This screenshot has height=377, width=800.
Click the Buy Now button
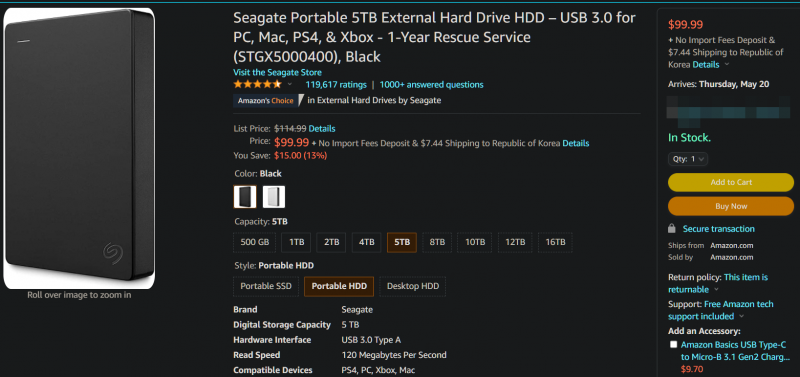[x=731, y=206]
